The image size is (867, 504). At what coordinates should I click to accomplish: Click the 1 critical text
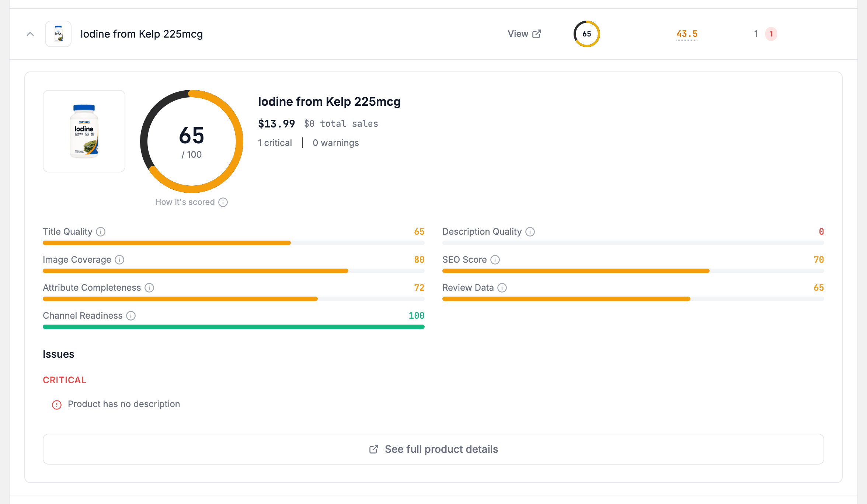pos(275,143)
